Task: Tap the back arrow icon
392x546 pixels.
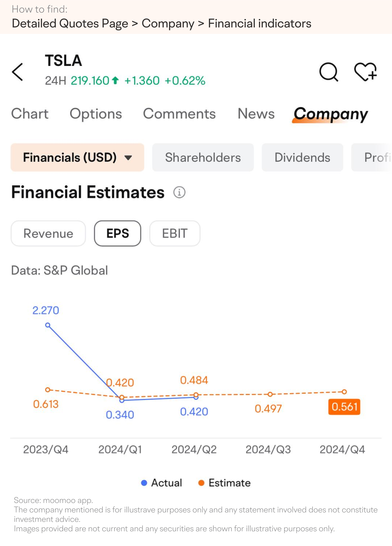Action: [18, 72]
